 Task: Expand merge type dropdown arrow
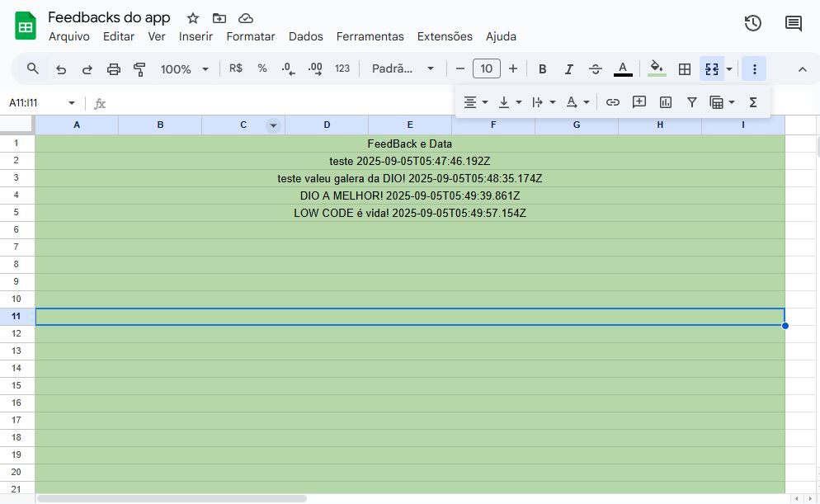(x=729, y=69)
